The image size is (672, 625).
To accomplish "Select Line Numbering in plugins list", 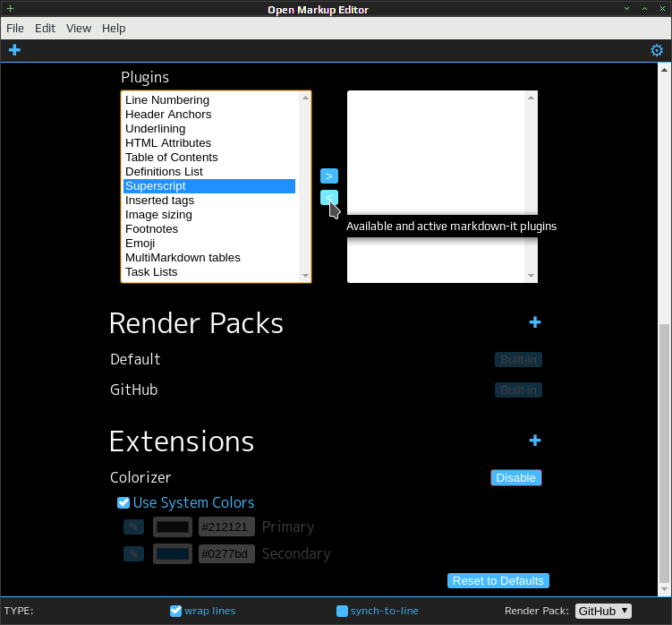I will (x=209, y=100).
